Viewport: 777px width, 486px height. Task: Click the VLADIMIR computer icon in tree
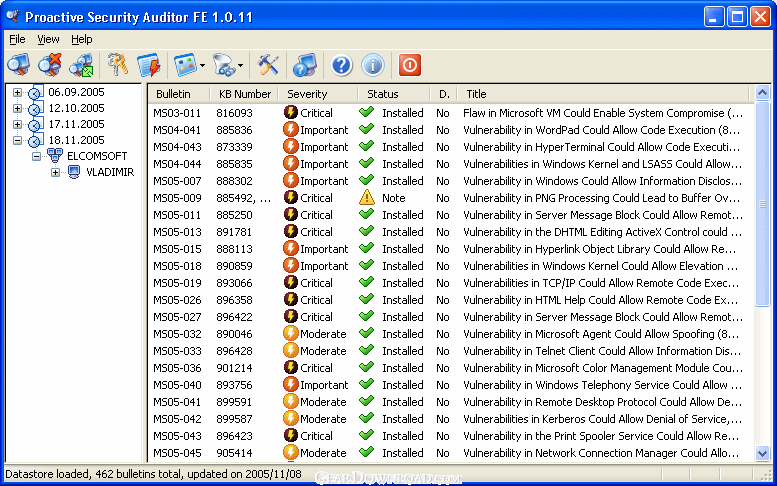click(74, 172)
